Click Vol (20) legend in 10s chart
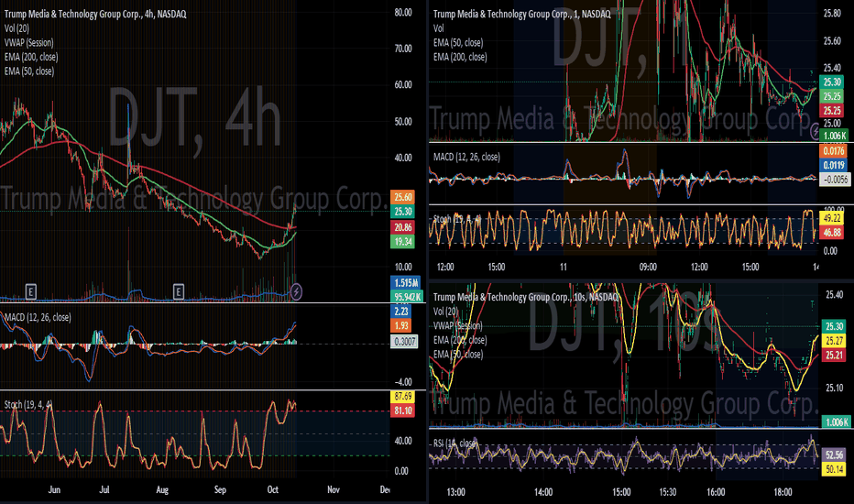854x504 pixels. pos(446,312)
